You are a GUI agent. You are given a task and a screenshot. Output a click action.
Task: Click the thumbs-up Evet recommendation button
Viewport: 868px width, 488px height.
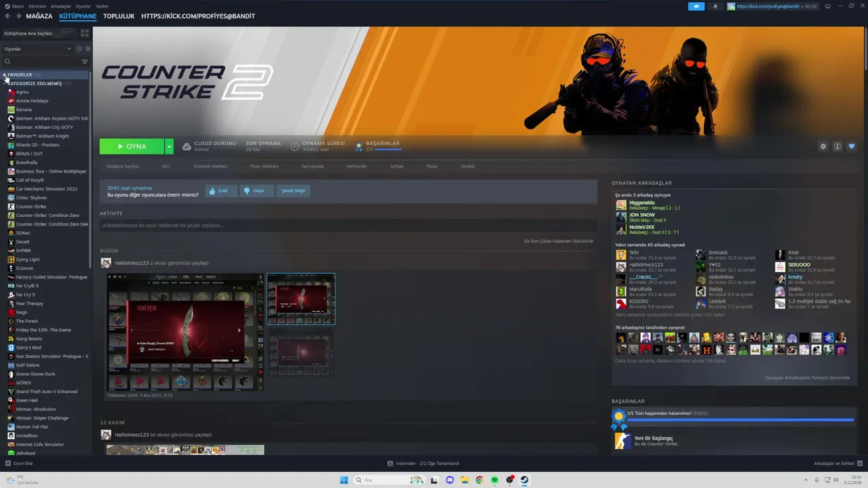[x=221, y=191]
